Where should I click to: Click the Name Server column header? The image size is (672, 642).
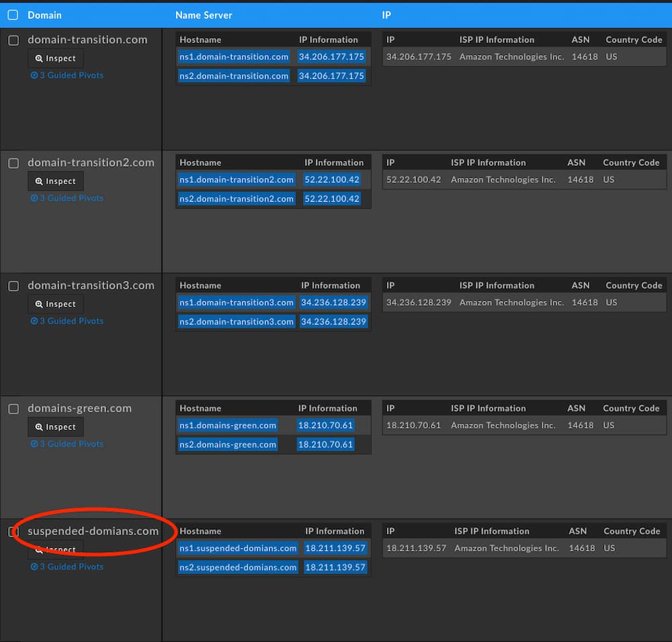coord(204,15)
